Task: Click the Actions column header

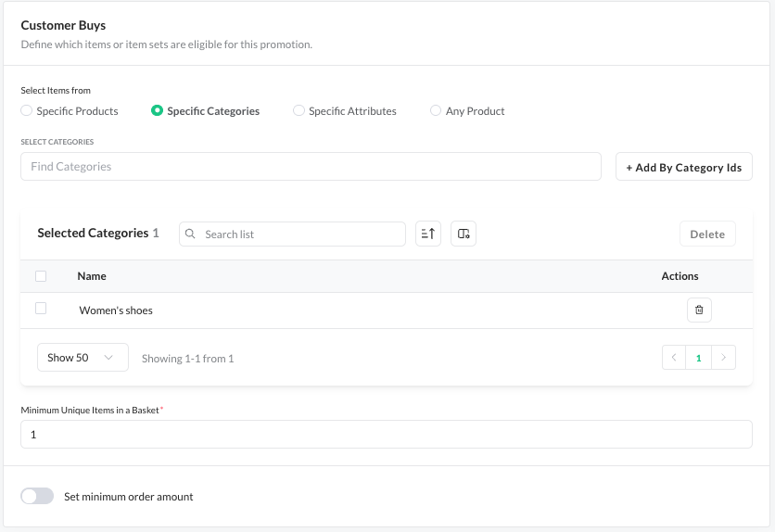Action: (680, 276)
